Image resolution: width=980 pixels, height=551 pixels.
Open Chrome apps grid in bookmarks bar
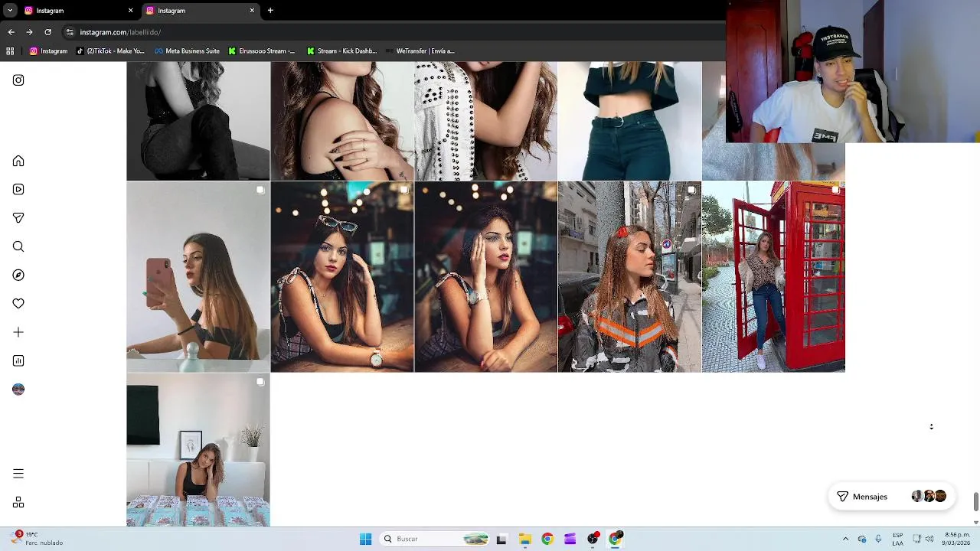(10, 51)
